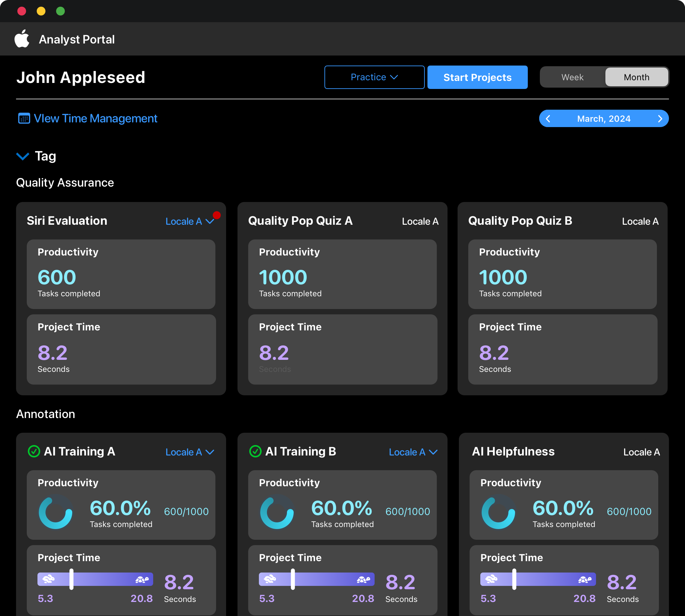Image resolution: width=685 pixels, height=616 pixels.
Task: Click the turtle icon in AI Training B slider
Action: coord(364,580)
